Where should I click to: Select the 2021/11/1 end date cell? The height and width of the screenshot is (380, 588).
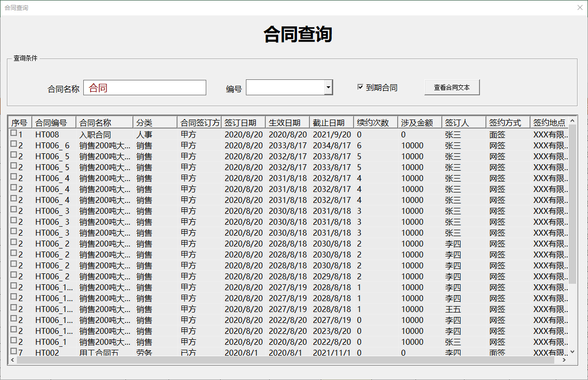(x=332, y=352)
